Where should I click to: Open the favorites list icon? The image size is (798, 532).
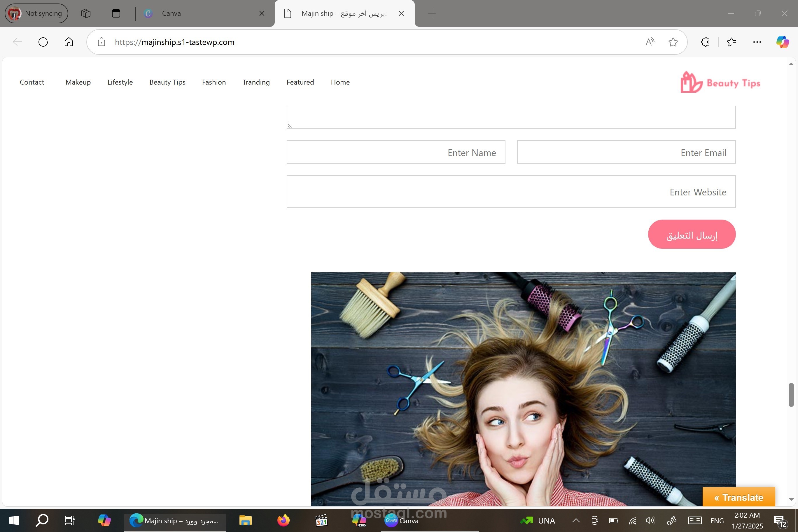point(731,42)
